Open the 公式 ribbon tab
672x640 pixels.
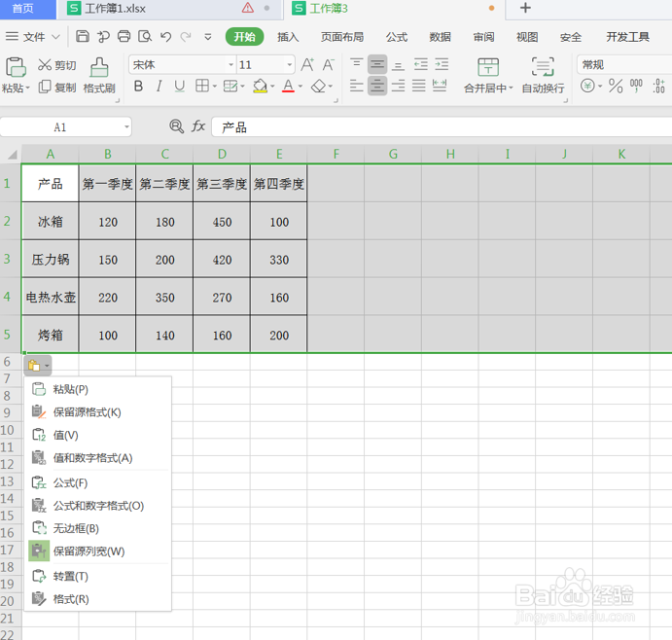397,37
